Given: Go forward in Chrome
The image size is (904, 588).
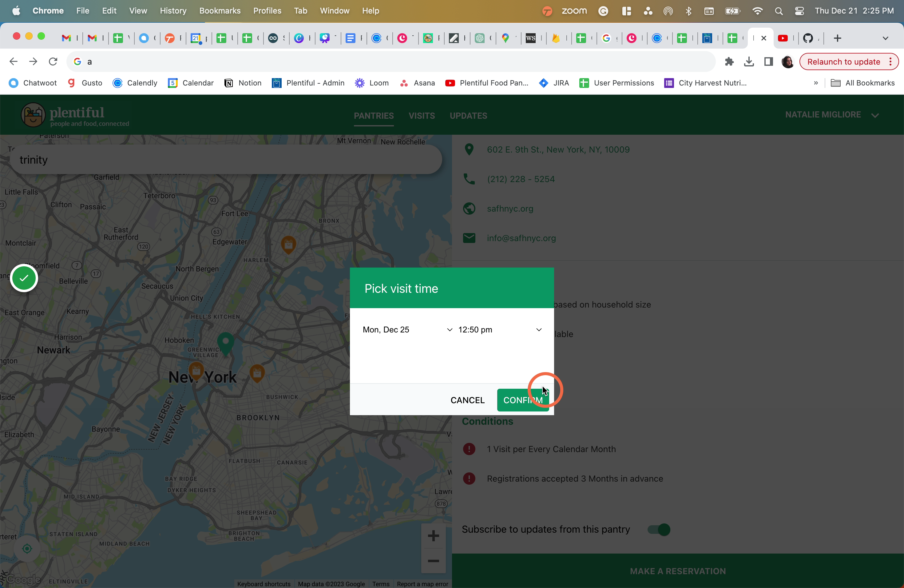Looking at the screenshot, I should coord(33,62).
